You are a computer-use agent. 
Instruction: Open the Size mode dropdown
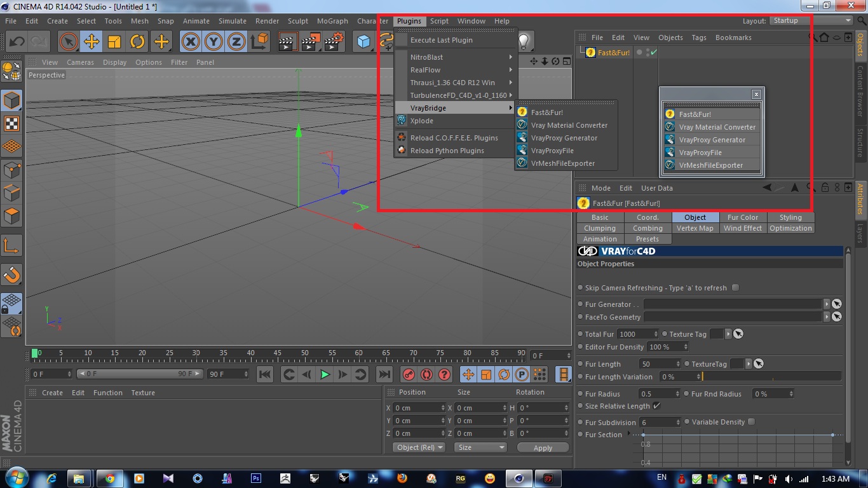480,448
